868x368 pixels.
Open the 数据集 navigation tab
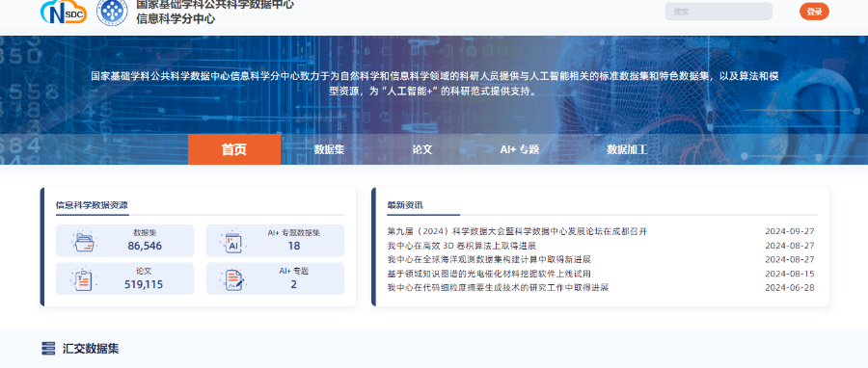coord(330,149)
